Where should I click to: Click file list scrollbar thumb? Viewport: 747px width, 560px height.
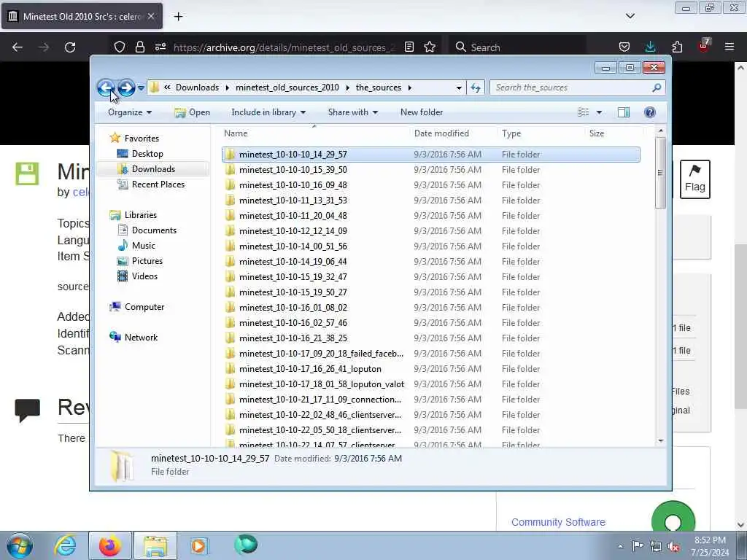coord(660,172)
